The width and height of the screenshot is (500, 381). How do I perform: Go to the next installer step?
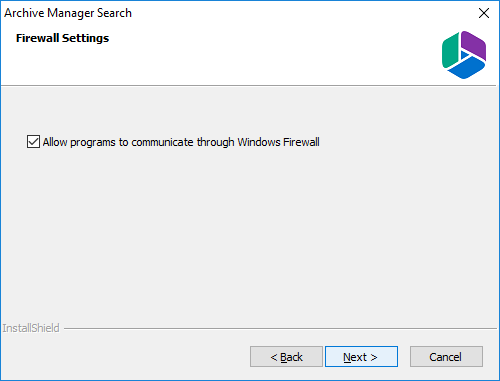coord(361,357)
